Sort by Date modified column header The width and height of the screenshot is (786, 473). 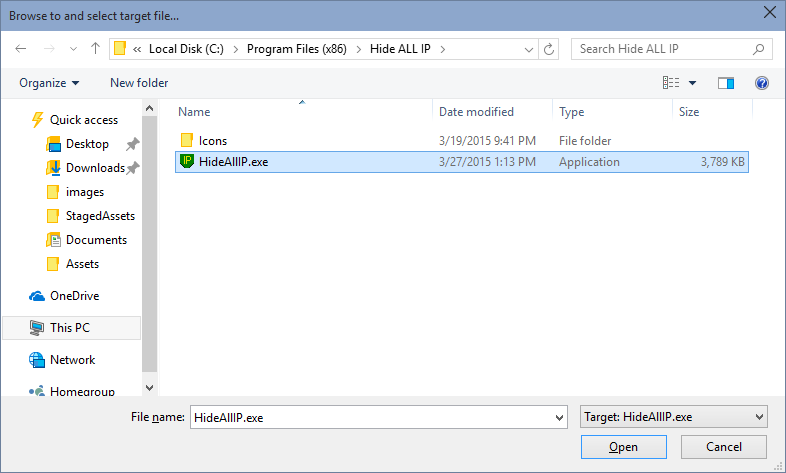476,112
